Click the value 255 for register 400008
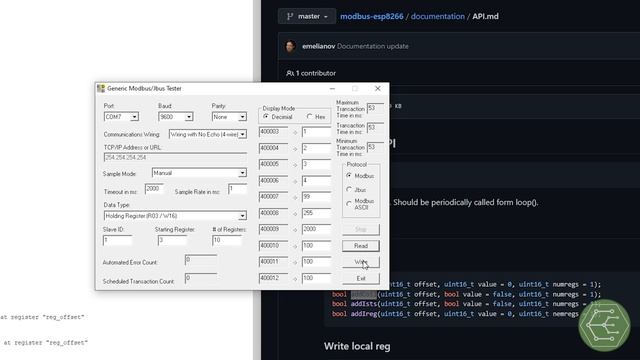Screen dimensions: 640x360 coord(316,213)
